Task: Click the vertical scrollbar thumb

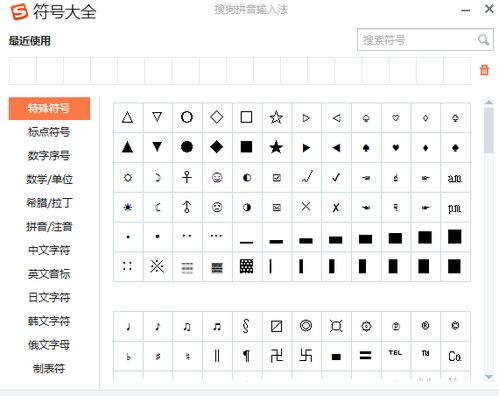Action: (x=489, y=130)
